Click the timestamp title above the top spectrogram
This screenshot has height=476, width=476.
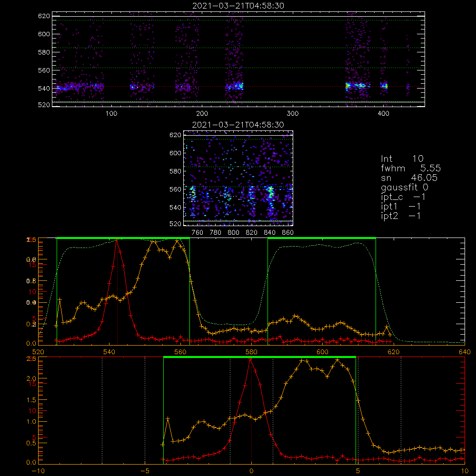(x=238, y=6)
